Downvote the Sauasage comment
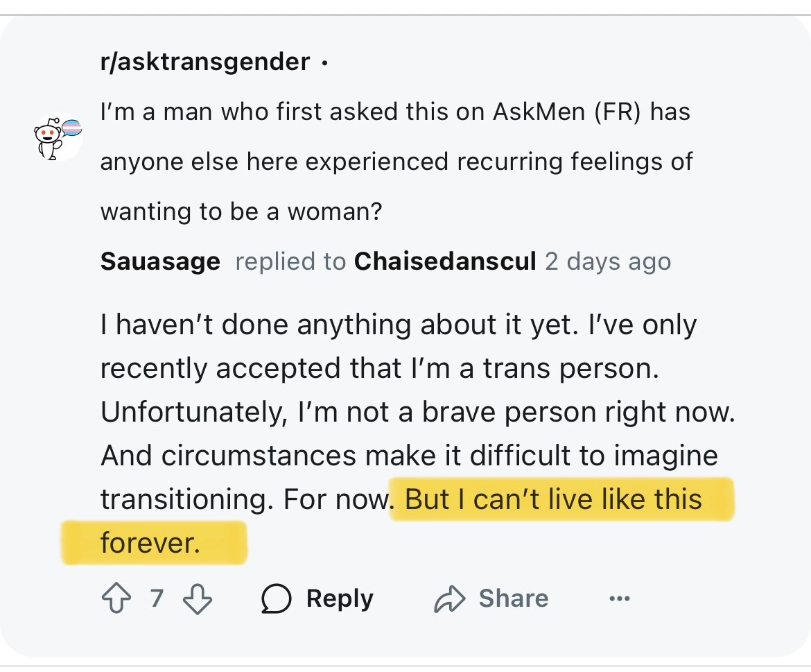This screenshot has width=811, height=672. tap(198, 598)
